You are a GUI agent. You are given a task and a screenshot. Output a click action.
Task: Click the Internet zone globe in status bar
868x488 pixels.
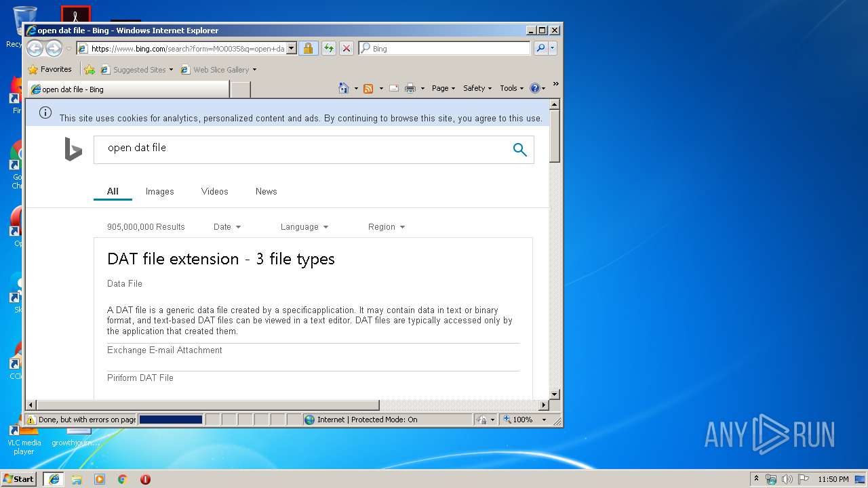310,420
